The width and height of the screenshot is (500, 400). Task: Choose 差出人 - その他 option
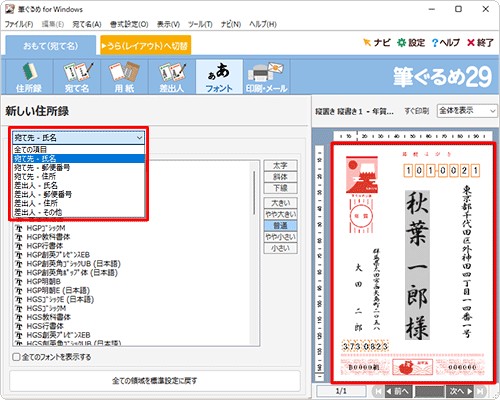[79, 212]
